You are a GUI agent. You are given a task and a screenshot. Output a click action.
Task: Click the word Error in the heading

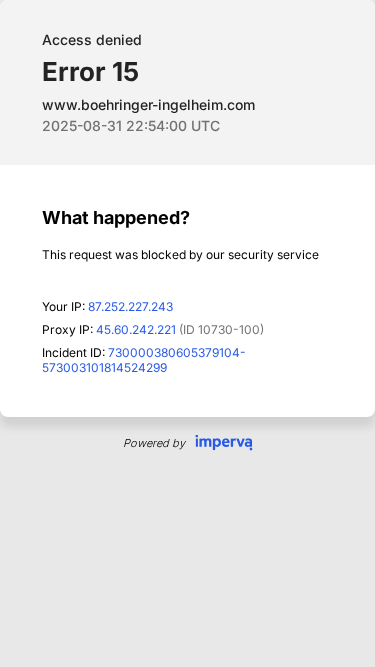[74, 71]
